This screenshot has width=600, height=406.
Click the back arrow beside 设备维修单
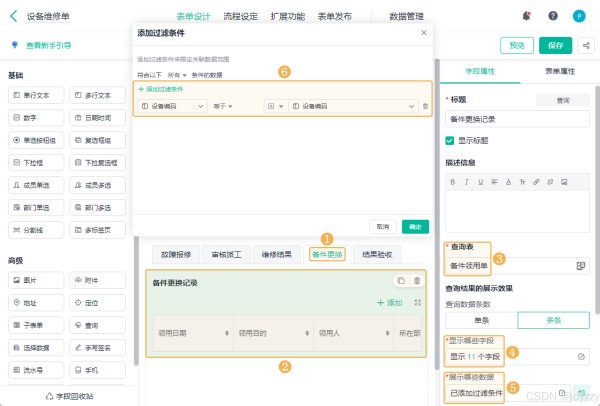[x=14, y=16]
